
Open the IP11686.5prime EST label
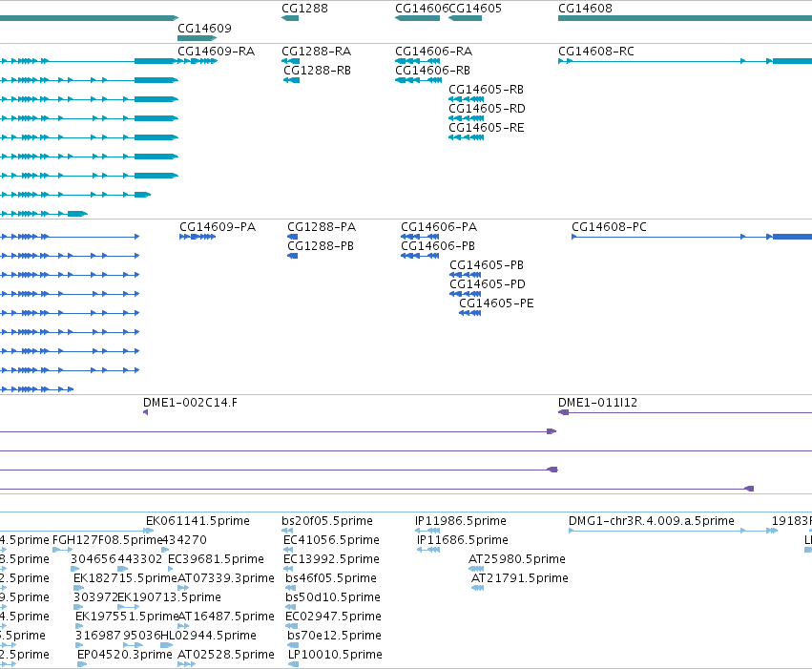[463, 540]
